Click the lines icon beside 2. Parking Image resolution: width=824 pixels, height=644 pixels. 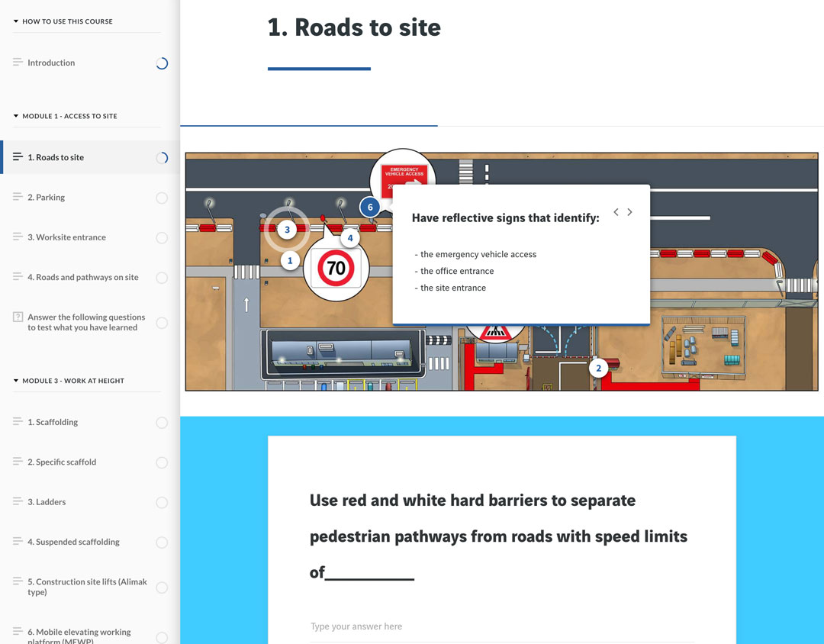[x=18, y=197]
